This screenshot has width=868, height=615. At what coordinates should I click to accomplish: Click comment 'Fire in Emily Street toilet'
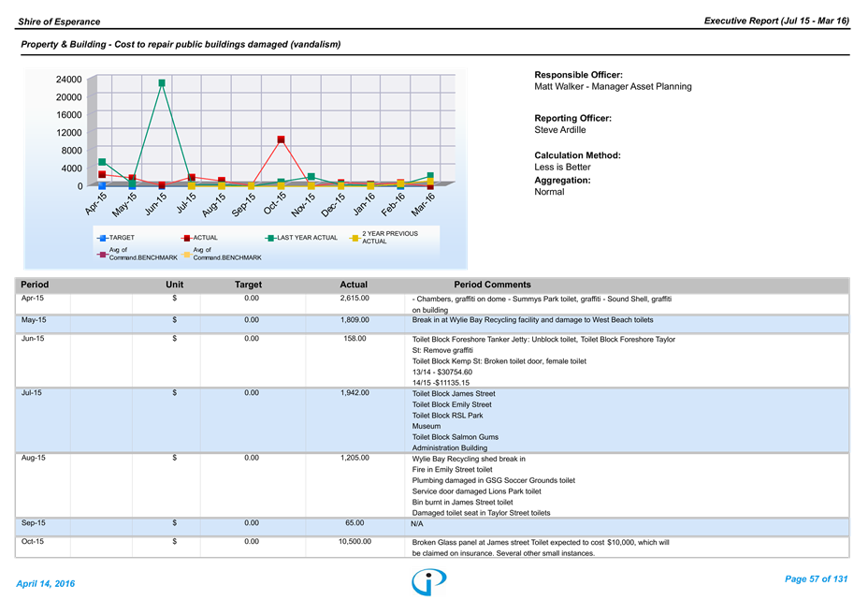(453, 469)
